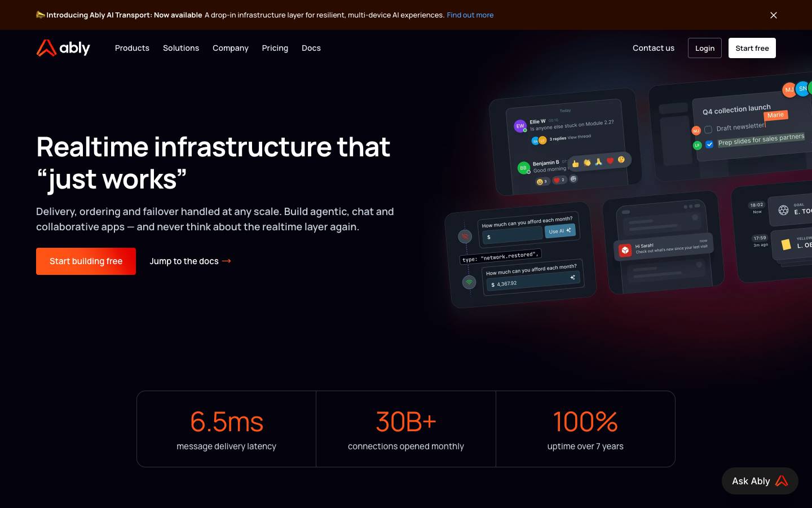The width and height of the screenshot is (812, 508).
Task: Dismiss the AI Transport announcement banner
Action: point(774,15)
